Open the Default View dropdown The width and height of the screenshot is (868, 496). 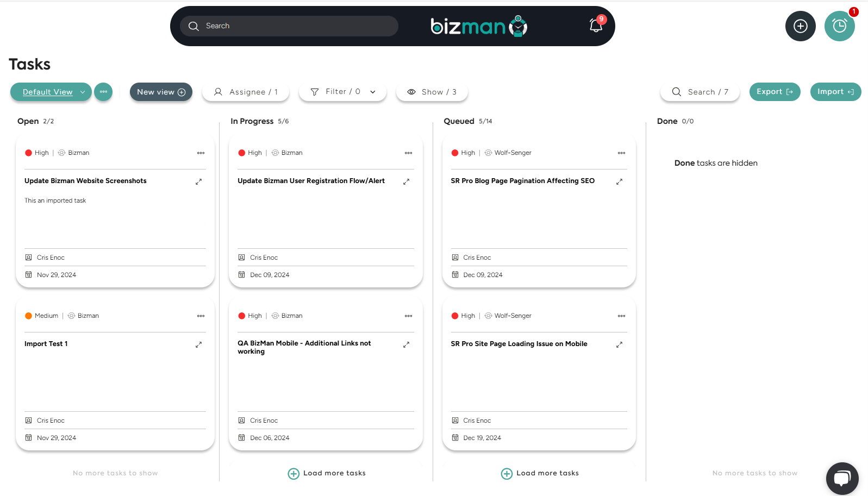click(51, 92)
